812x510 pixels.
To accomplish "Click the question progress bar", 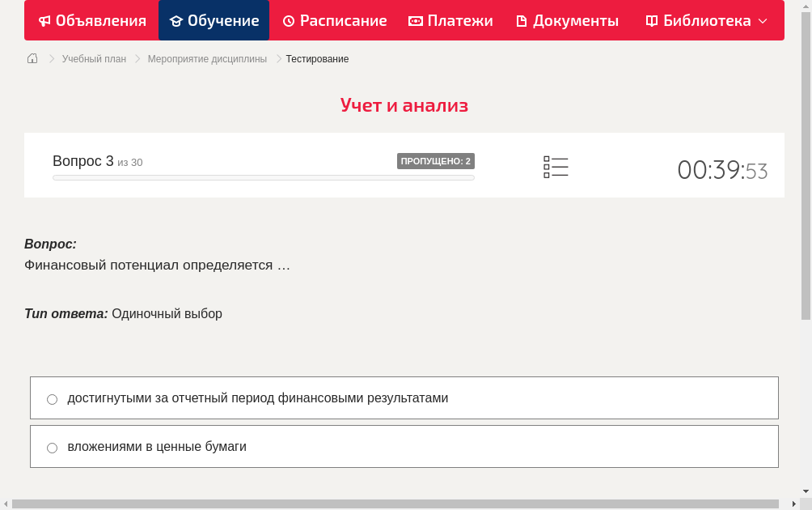I will coord(263,178).
